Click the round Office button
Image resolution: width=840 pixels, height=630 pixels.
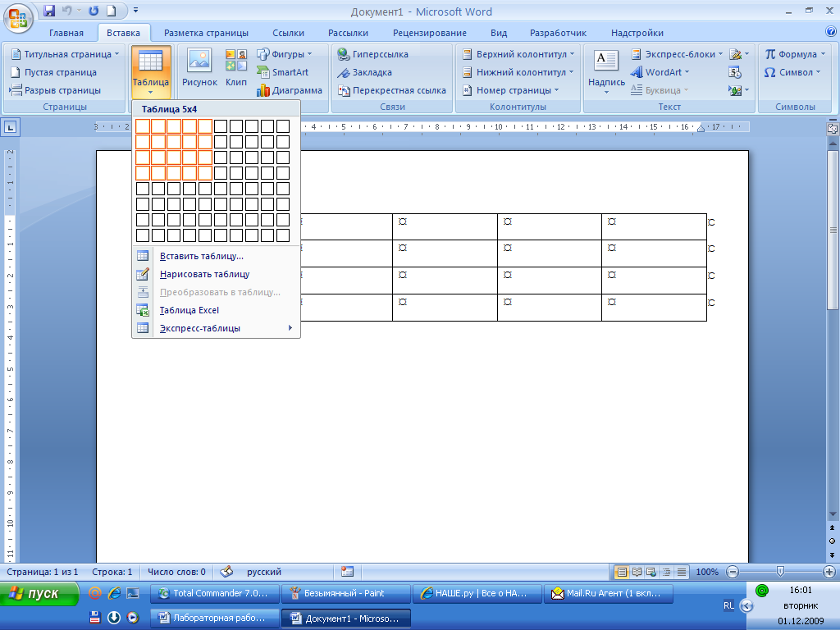coord(18,18)
